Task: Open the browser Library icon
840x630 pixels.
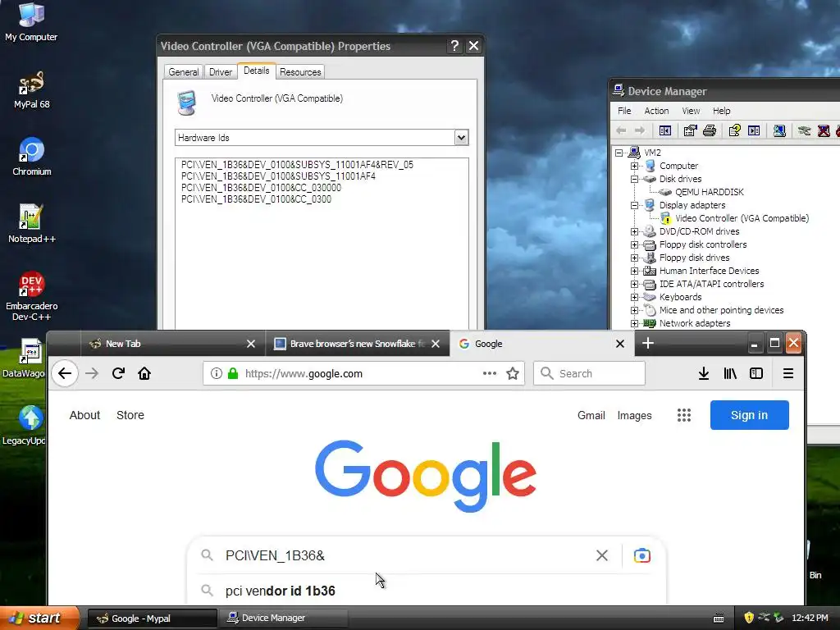Action: coord(730,373)
